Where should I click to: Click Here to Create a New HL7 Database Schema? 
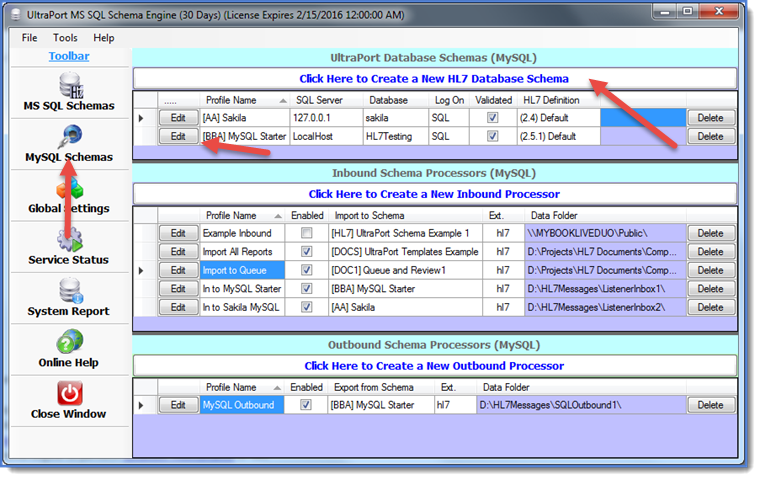[x=434, y=79]
